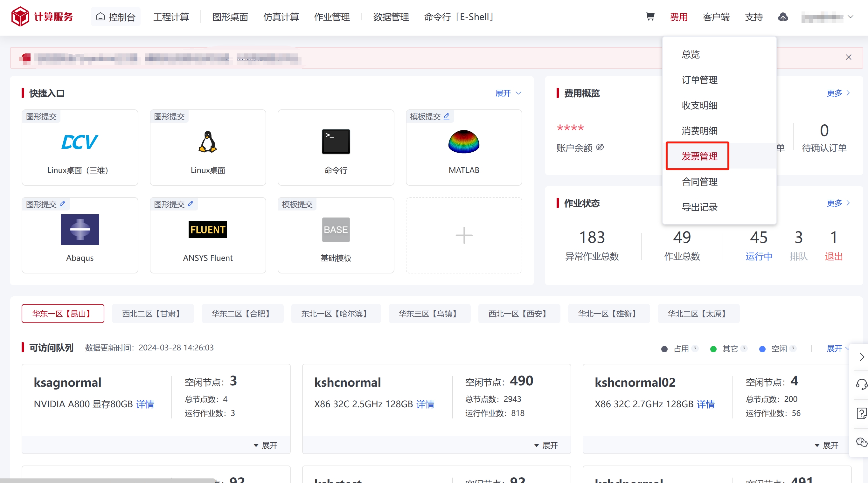Viewport: 868px width, 483px height.
Task: Open the help question mark sidebar icon
Action: point(861,413)
